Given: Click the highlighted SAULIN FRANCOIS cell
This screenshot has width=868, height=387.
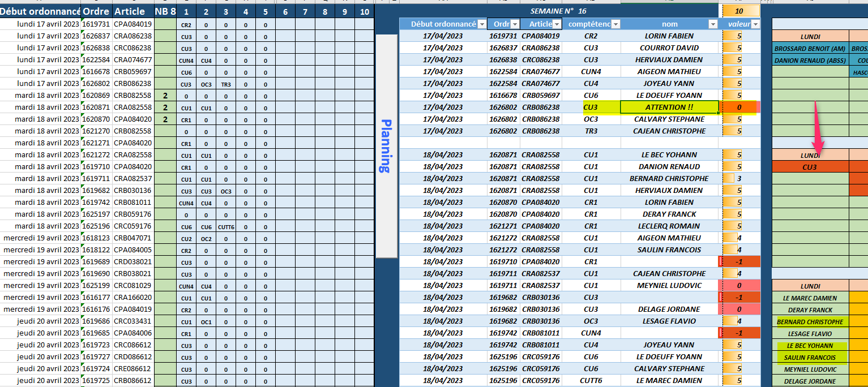Looking at the screenshot, I should [810, 358].
